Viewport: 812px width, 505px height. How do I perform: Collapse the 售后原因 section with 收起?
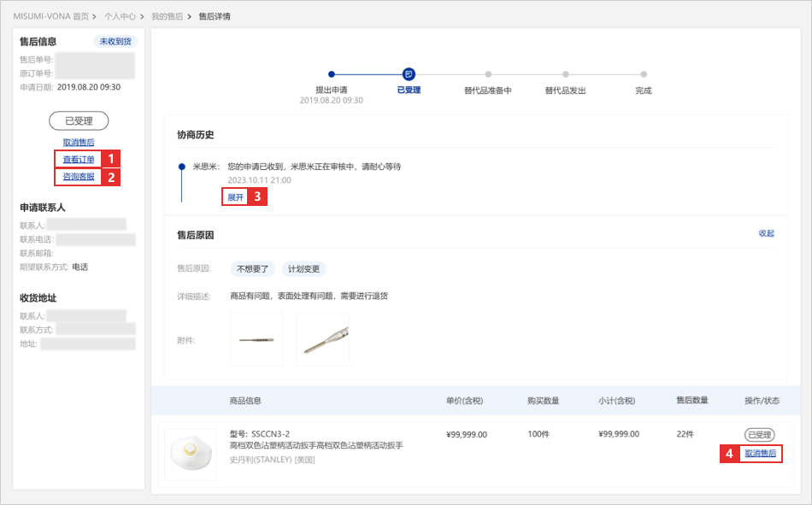point(766,233)
